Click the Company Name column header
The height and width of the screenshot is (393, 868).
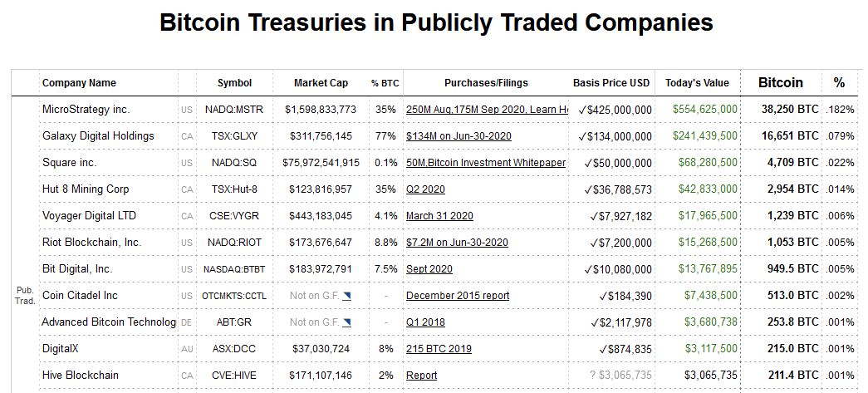tap(79, 83)
